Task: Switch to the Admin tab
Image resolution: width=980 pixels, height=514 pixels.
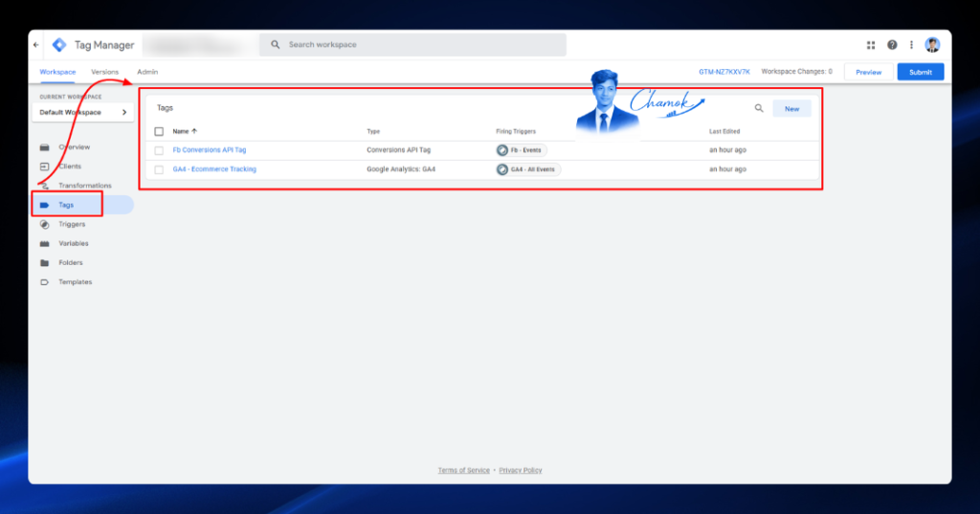Action: point(147,72)
